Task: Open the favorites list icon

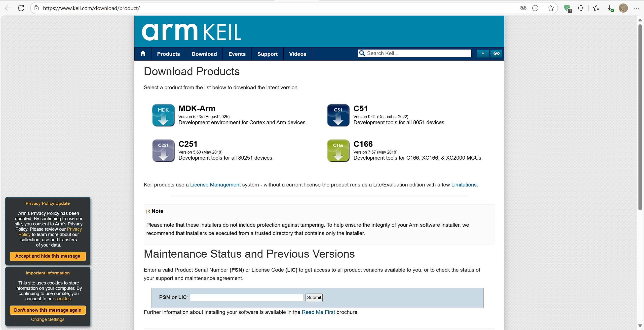Action: click(596, 8)
